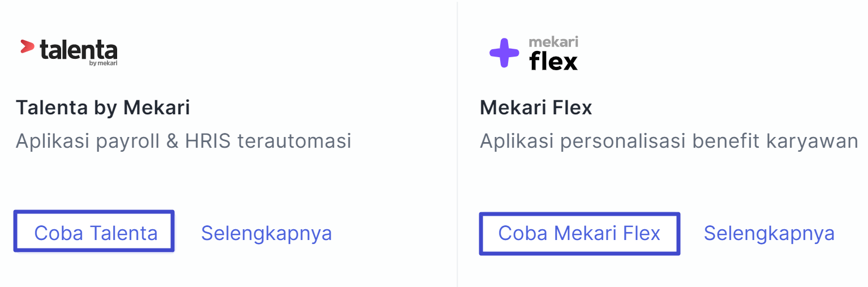
Task: Click the vertical divider between the two product cards
Action: point(457,143)
